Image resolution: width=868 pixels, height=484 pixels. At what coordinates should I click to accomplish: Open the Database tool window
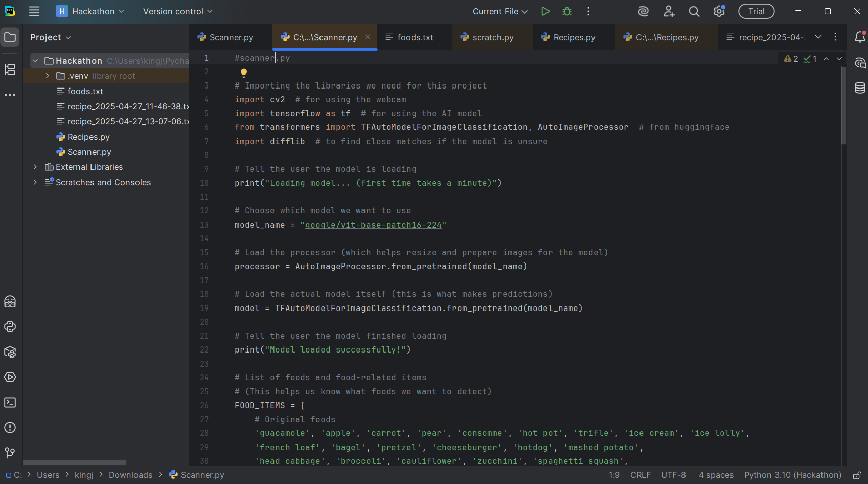tap(860, 88)
